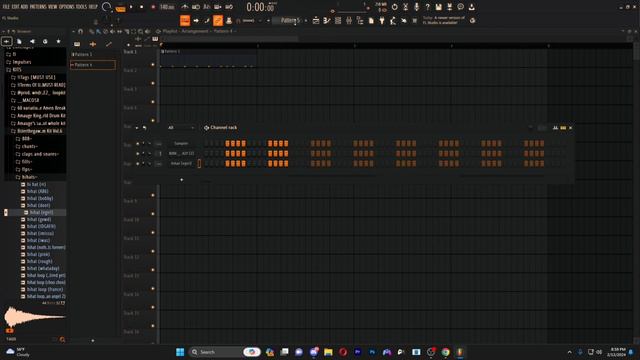The width and height of the screenshot is (640, 360).
Task: Toggle the channel rack step sequencer icon
Action: pos(563,128)
